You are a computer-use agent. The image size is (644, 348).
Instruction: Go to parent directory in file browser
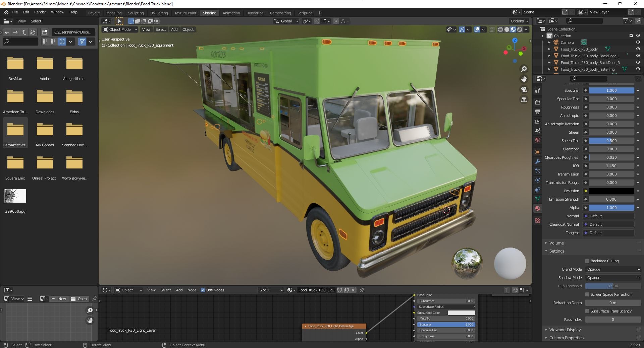pyautogui.click(x=24, y=32)
